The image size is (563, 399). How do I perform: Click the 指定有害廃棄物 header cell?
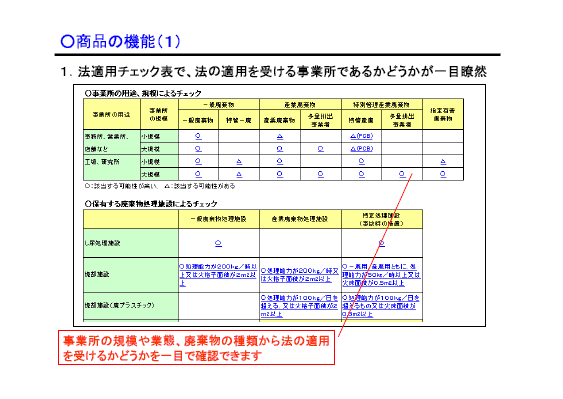[x=443, y=114]
